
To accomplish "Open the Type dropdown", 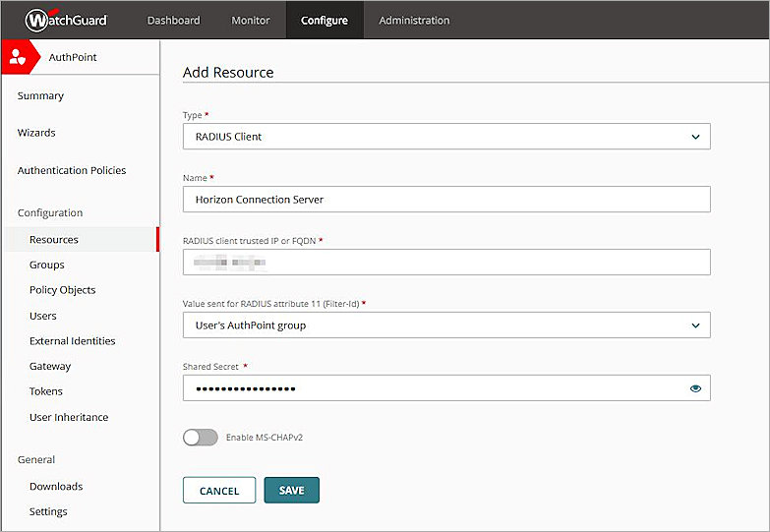I will 446,137.
